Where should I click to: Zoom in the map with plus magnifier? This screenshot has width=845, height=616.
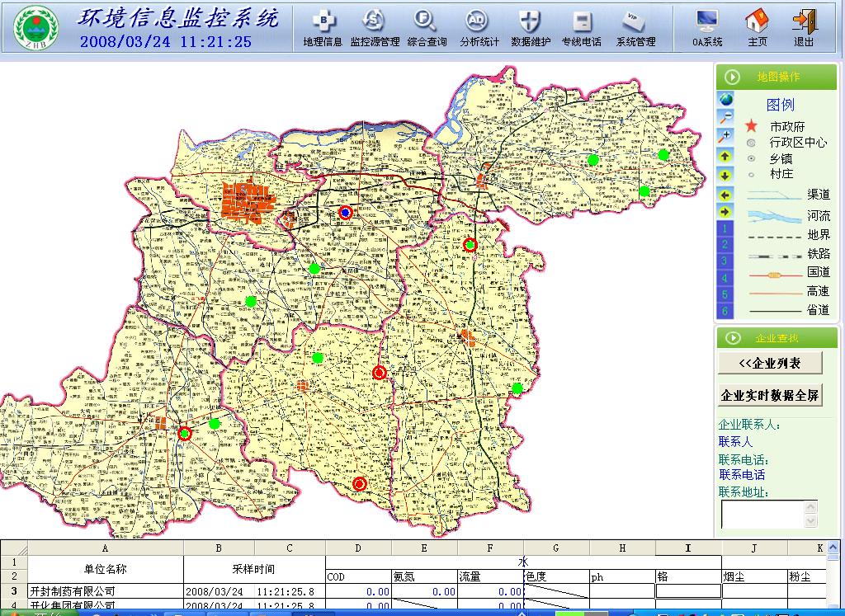coord(725,137)
